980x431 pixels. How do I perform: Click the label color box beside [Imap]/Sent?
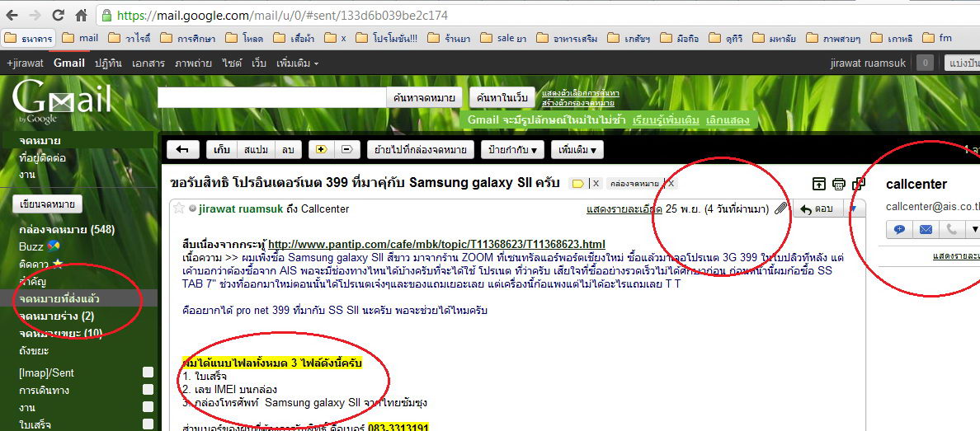point(148,373)
